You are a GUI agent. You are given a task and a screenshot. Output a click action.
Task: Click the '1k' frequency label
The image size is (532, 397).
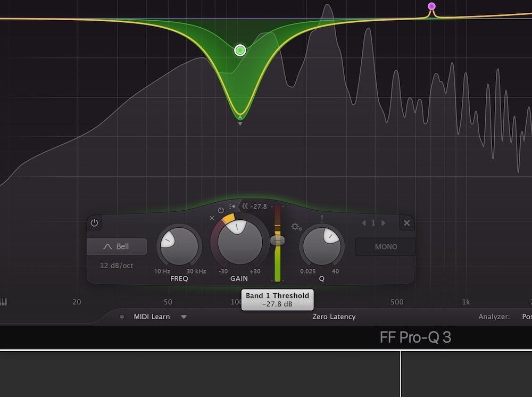pyautogui.click(x=466, y=302)
